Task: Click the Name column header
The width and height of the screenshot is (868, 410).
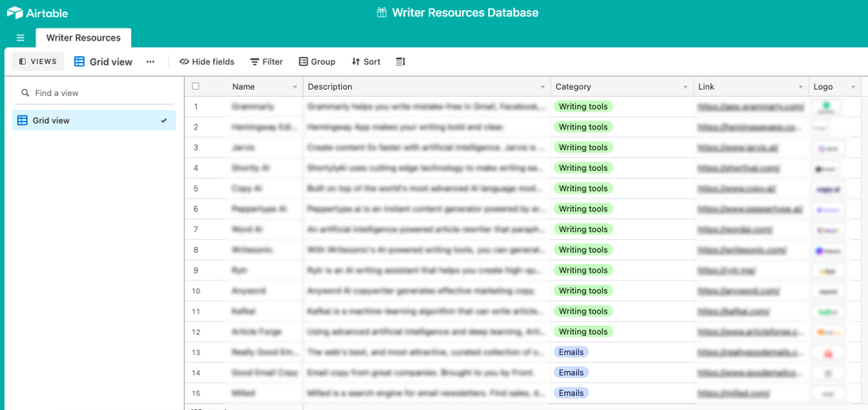Action: click(264, 87)
